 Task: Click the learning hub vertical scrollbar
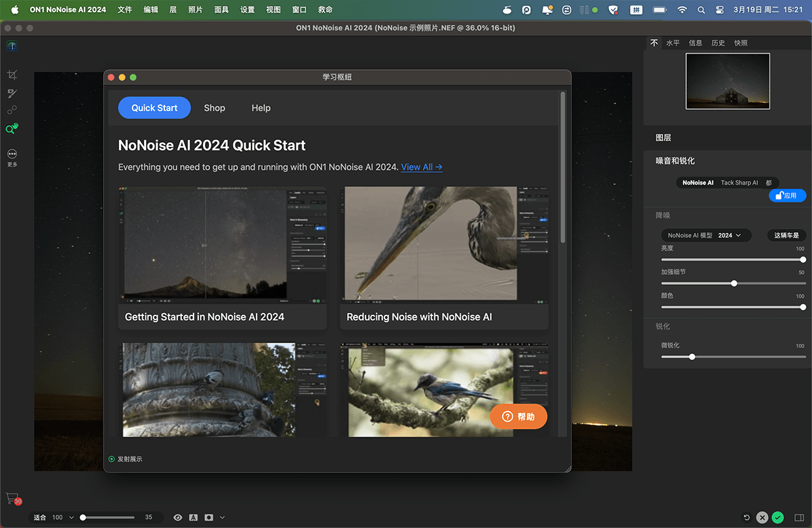click(x=563, y=167)
